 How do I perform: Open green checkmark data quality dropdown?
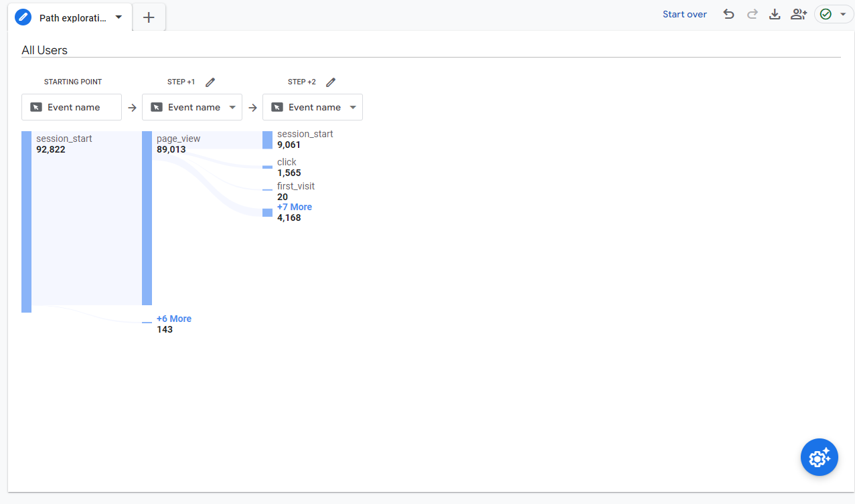[834, 14]
